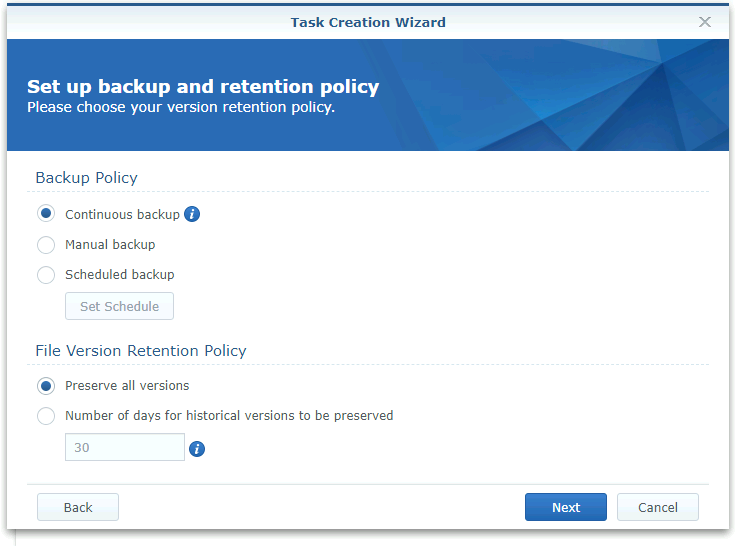This screenshot has width=751, height=546.
Task: Enable the Scheduled backup radio option
Action: [46, 275]
